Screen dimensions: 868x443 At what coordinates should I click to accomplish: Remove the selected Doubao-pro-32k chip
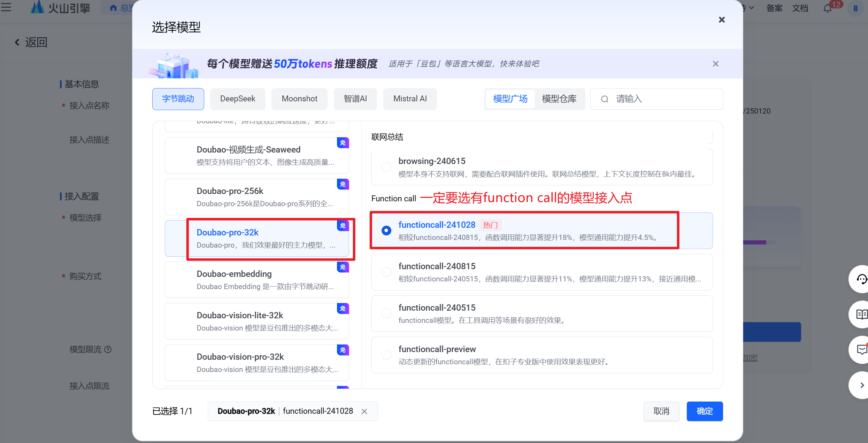click(364, 411)
